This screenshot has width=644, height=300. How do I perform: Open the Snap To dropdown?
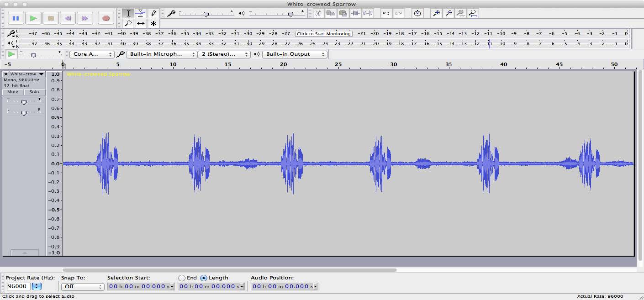pos(82,286)
